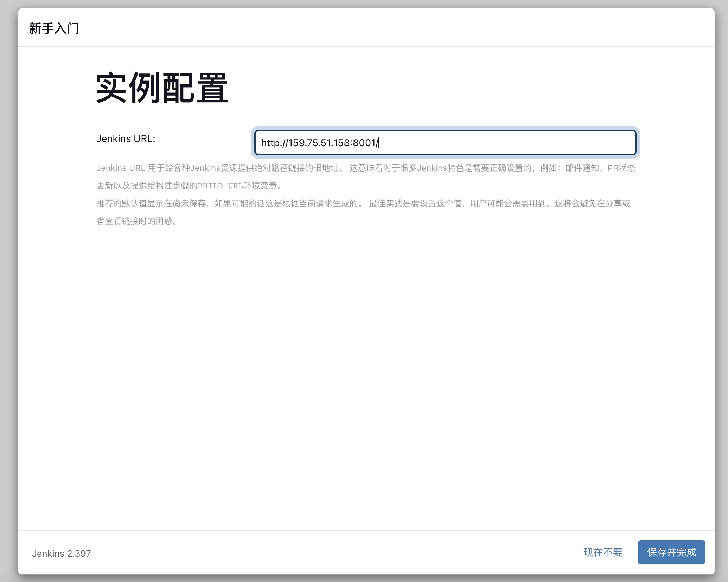Click the 邮件通知 text in description
Screen dimensions: 728x582
[582, 168]
